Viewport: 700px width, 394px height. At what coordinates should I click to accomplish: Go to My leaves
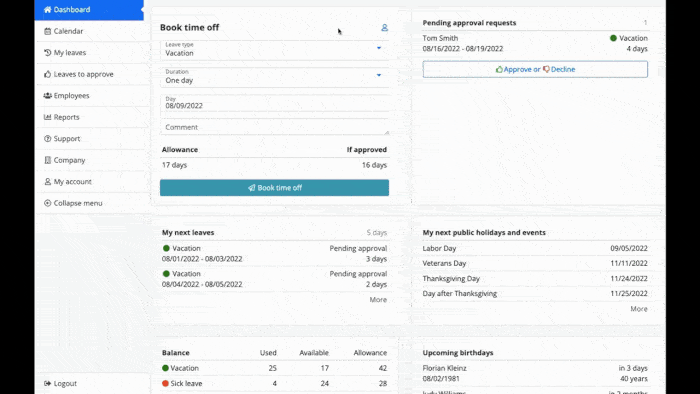[x=89, y=53]
